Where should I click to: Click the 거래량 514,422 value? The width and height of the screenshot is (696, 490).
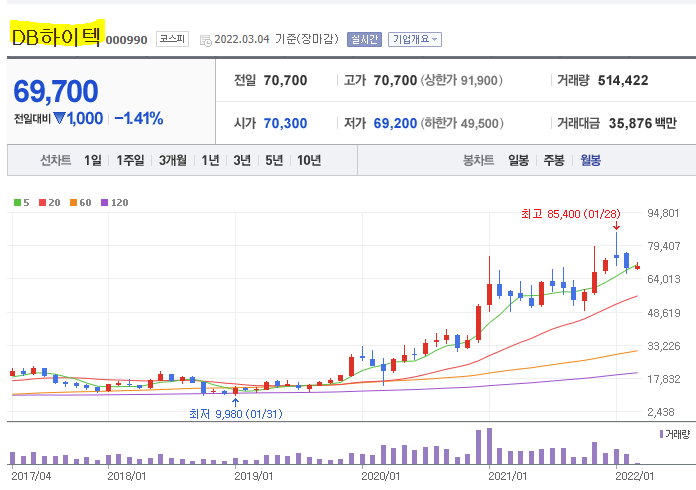pyautogui.click(x=623, y=80)
